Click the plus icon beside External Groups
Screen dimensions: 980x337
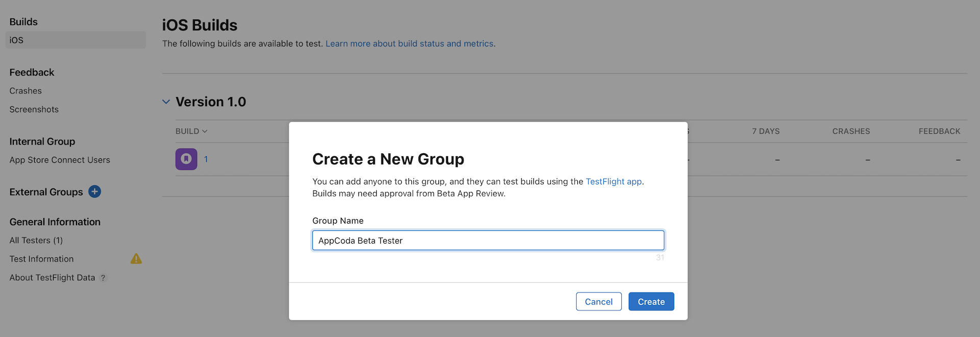coord(94,191)
